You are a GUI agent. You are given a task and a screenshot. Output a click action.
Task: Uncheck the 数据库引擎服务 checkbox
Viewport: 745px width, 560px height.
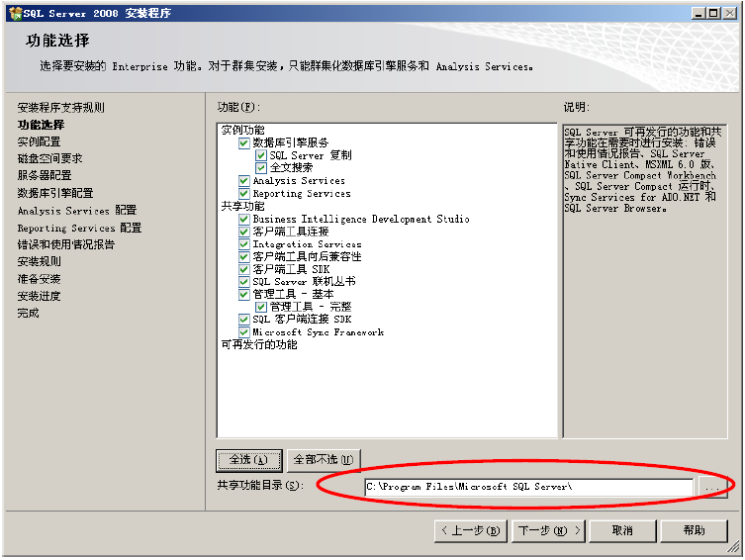243,143
